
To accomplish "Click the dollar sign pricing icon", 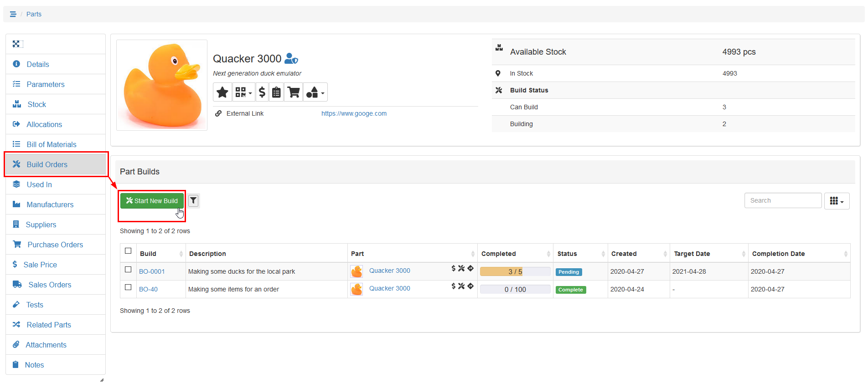I will [x=262, y=92].
